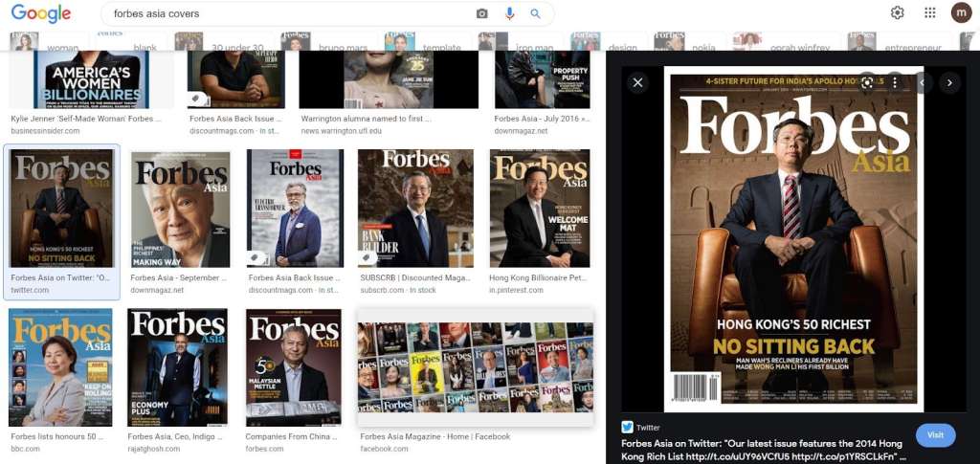
Task: Open the Google apps grid
Action: [929, 12]
